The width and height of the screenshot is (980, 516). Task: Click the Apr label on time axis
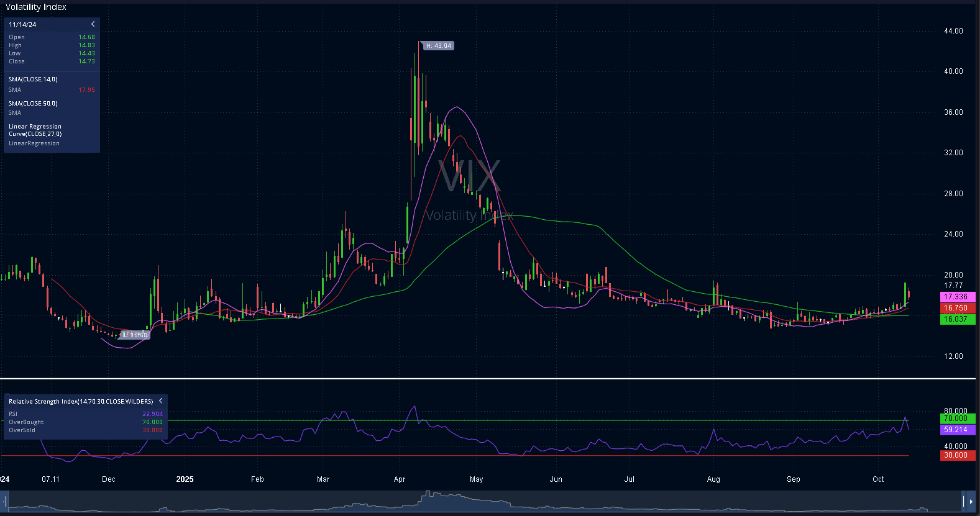pos(400,479)
